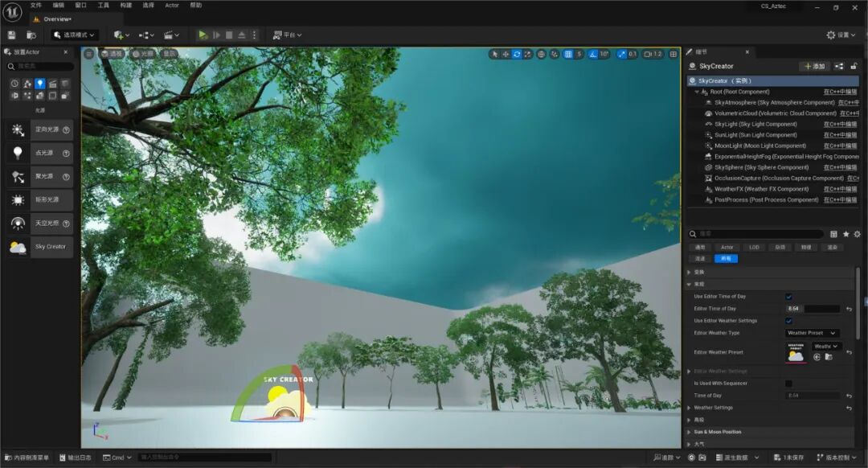Add a Directional Light actor
This screenshot has height=468, width=868.
click(x=40, y=129)
